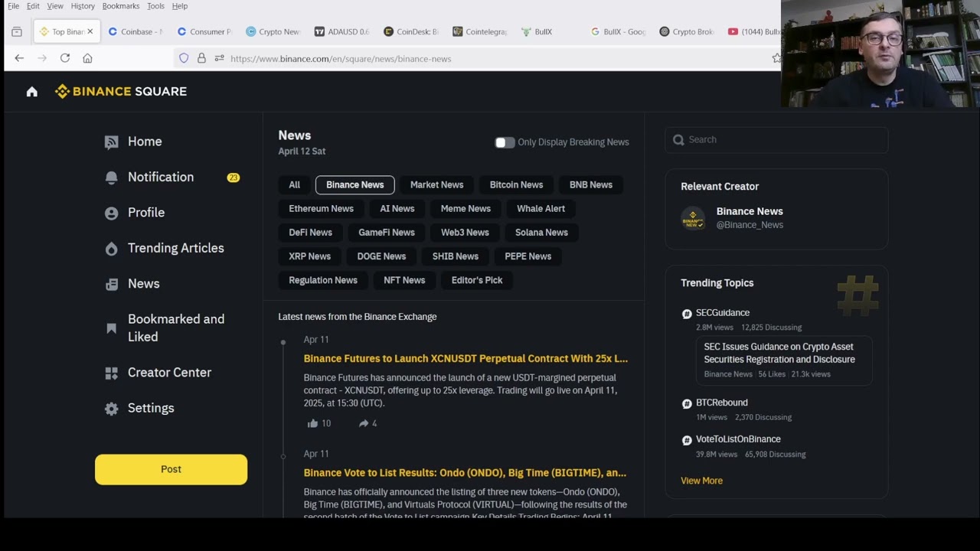Screen dimensions: 980x551
Task: Select the XRP News filter
Action: click(310, 256)
